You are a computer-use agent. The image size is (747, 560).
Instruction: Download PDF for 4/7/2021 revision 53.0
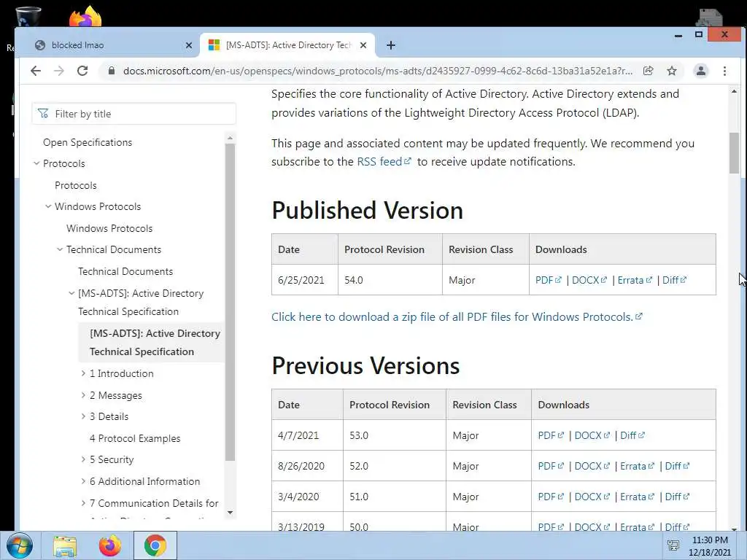point(550,435)
